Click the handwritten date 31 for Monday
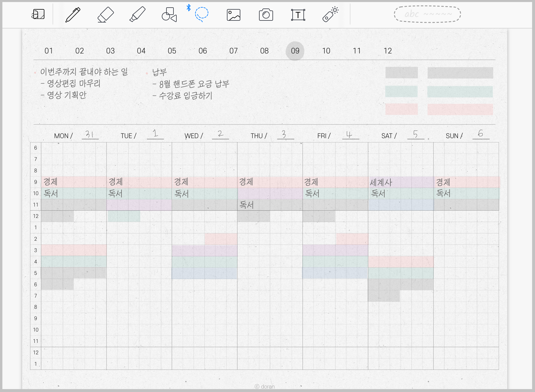Image resolution: width=535 pixels, height=392 pixels. (89, 134)
